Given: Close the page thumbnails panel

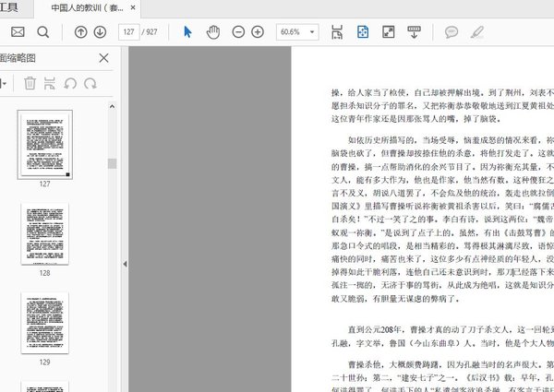Looking at the screenshot, I should point(104,58).
